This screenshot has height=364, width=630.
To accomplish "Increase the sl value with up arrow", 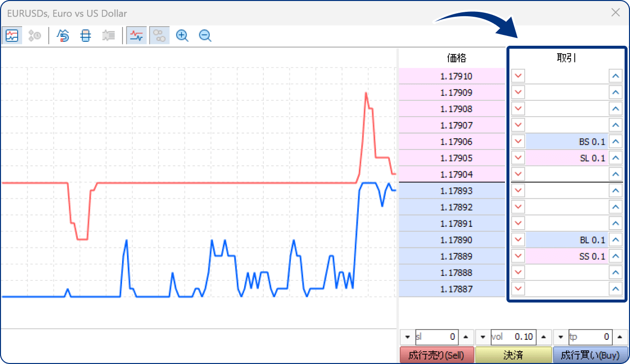I will (466, 337).
